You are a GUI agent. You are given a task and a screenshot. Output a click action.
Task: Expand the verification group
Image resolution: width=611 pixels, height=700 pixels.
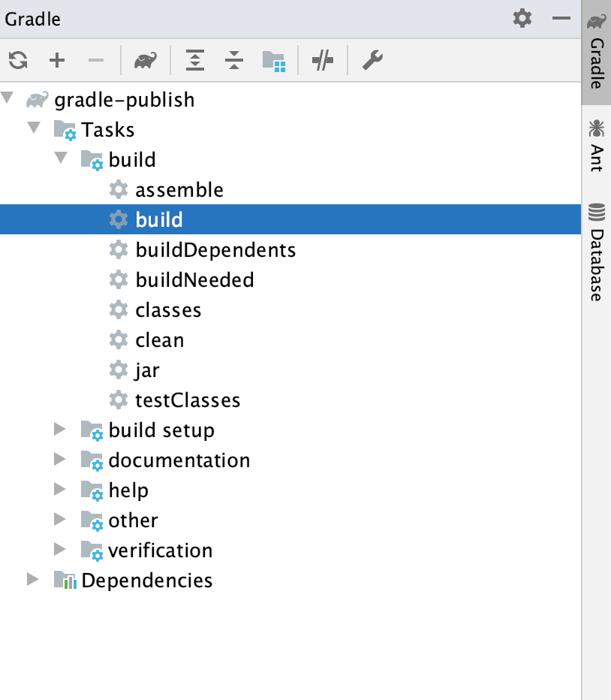tap(60, 549)
